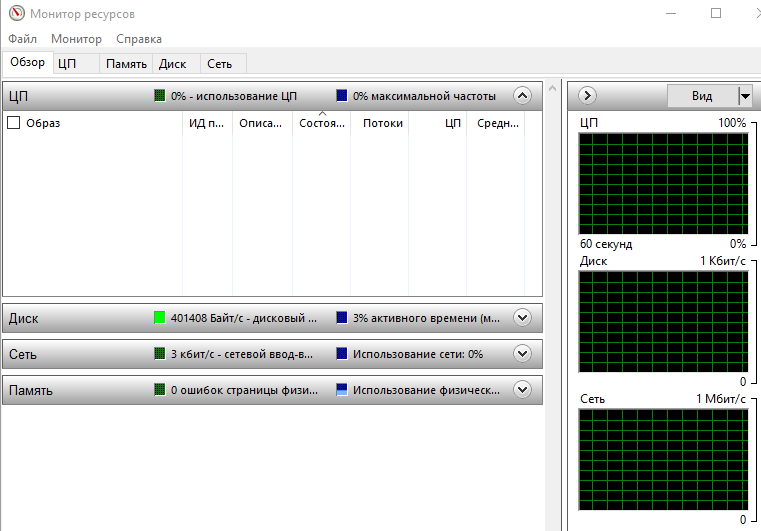This screenshot has height=531, width=761.
Task: Sort by the Средн... column header
Action: tap(498, 123)
